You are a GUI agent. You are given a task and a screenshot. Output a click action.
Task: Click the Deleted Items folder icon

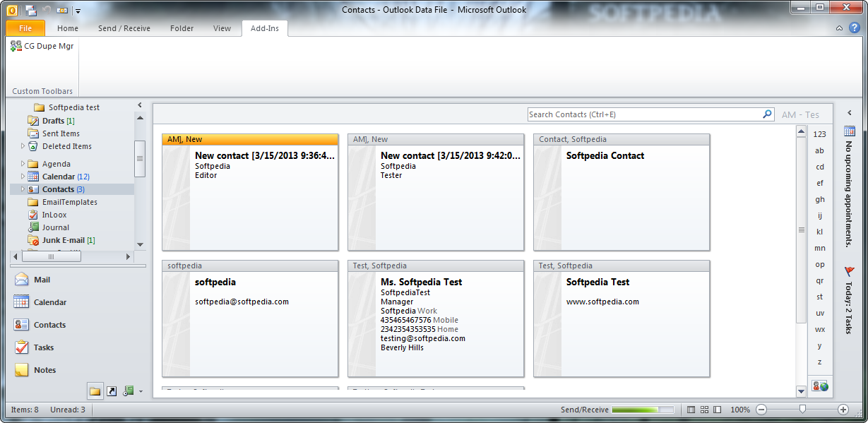(x=33, y=146)
